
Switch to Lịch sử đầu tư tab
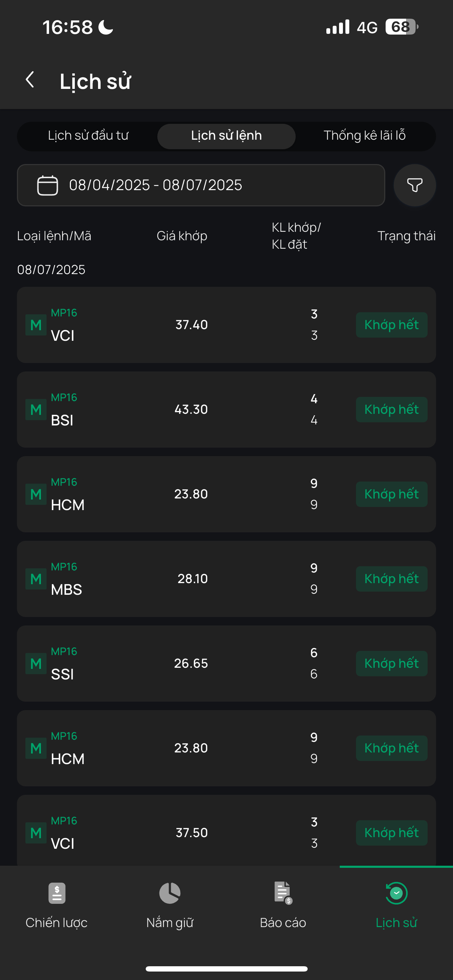pos(88,136)
